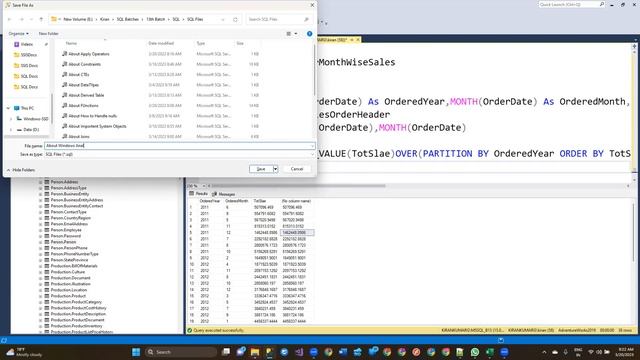Select the 'About Constraints' file
Viewport: 640px width, 360px height.
tap(84, 64)
